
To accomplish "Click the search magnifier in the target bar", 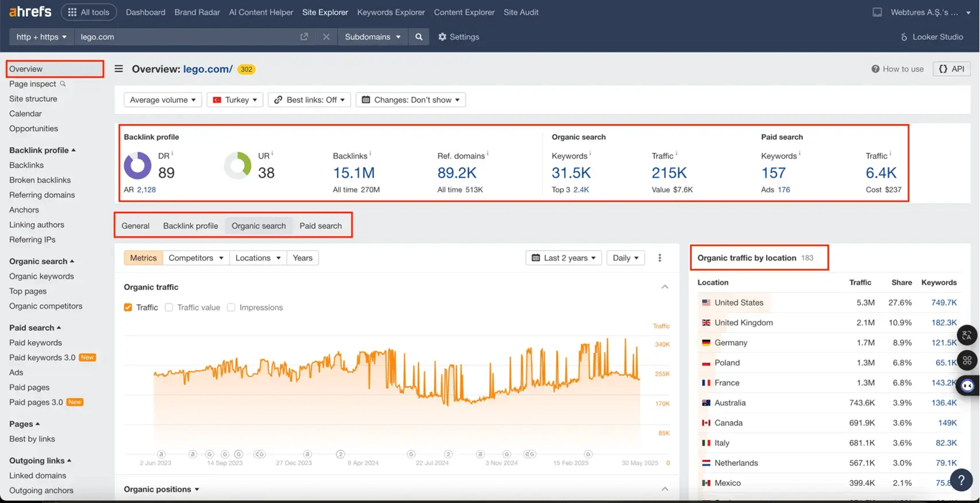I will point(419,37).
